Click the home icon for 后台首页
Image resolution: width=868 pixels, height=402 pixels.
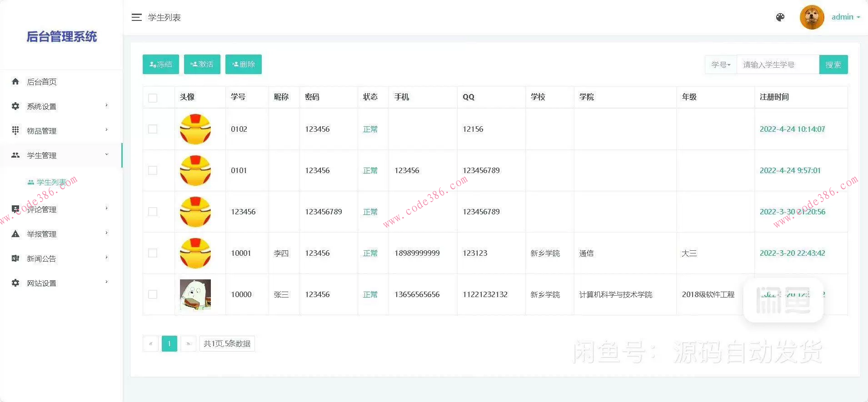pyautogui.click(x=15, y=82)
